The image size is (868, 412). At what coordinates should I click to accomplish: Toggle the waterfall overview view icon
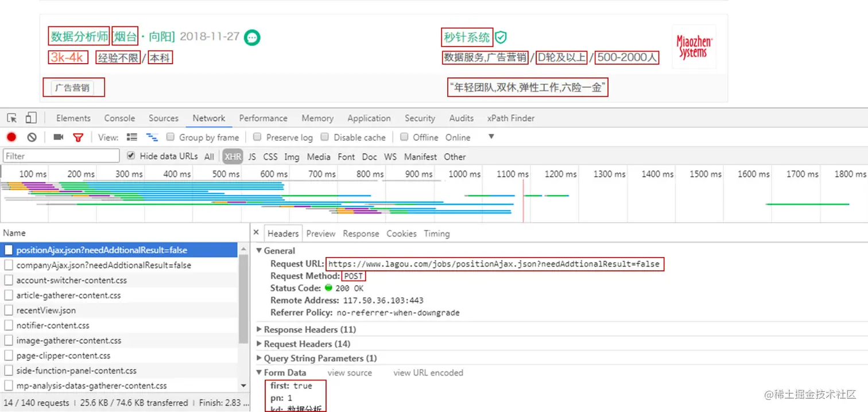coord(152,137)
